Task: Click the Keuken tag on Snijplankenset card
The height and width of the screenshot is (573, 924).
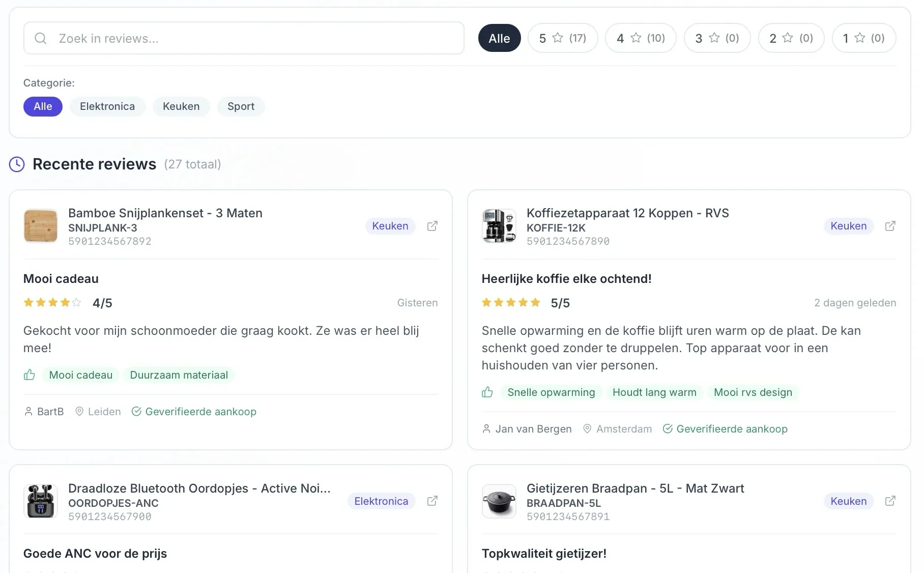Action: pos(390,226)
